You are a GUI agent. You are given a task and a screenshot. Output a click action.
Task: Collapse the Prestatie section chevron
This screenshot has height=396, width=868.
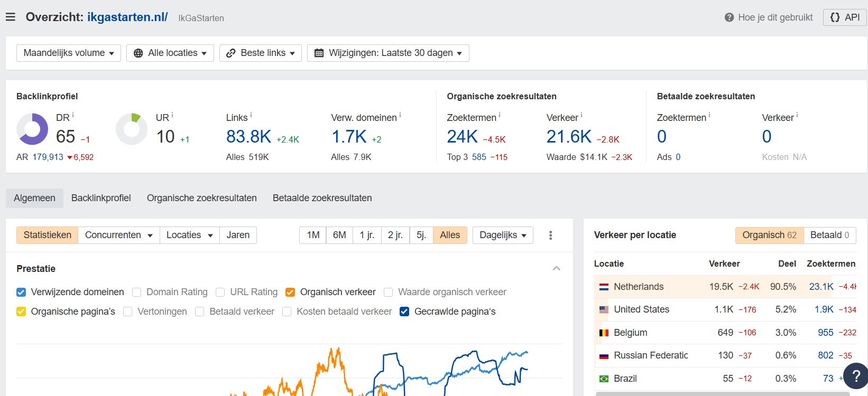[x=556, y=268]
